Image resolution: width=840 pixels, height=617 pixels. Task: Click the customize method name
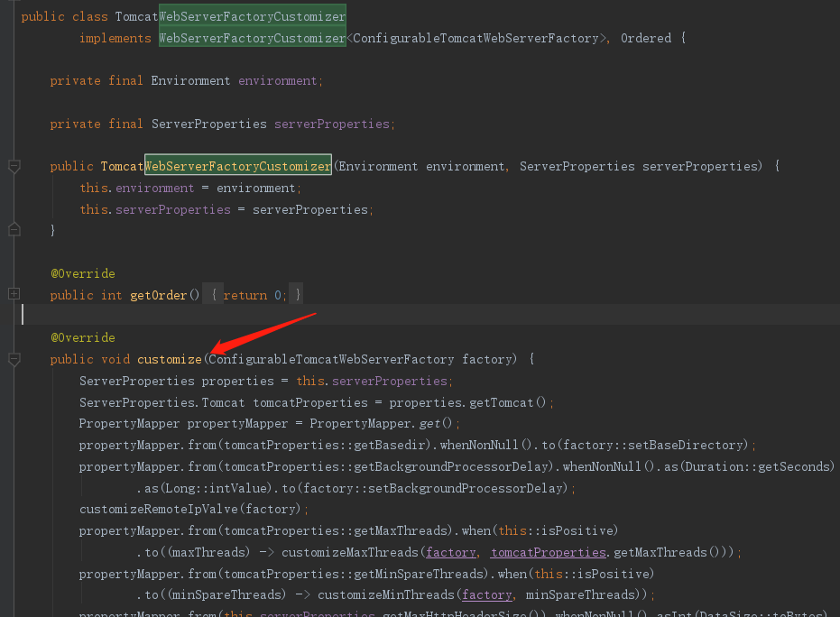click(x=170, y=359)
